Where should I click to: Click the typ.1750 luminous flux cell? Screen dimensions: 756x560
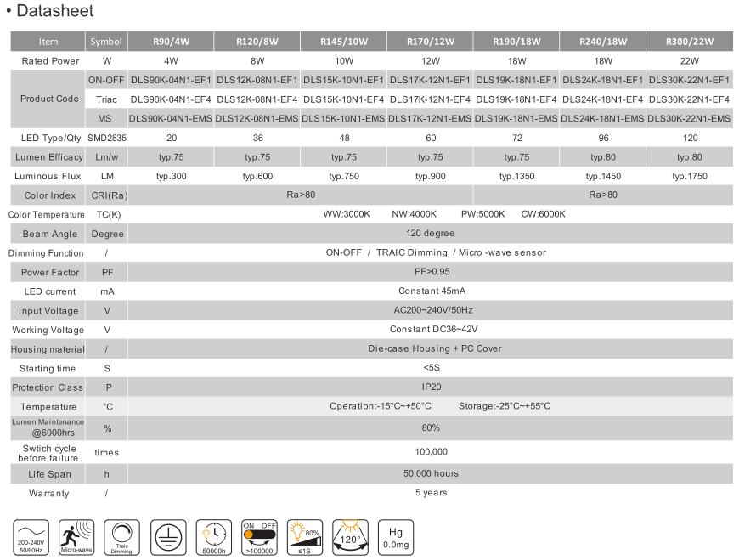(690, 176)
